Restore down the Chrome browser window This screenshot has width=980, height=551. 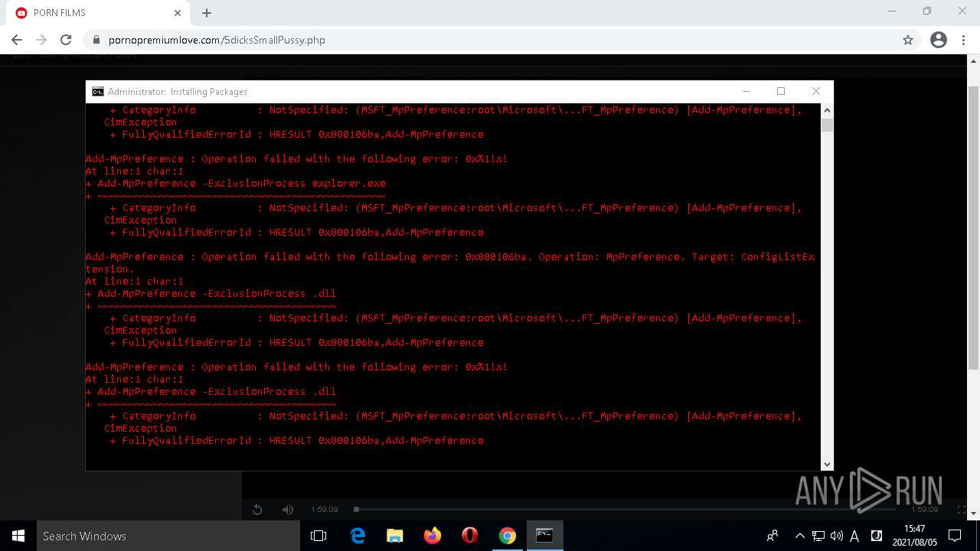(927, 11)
